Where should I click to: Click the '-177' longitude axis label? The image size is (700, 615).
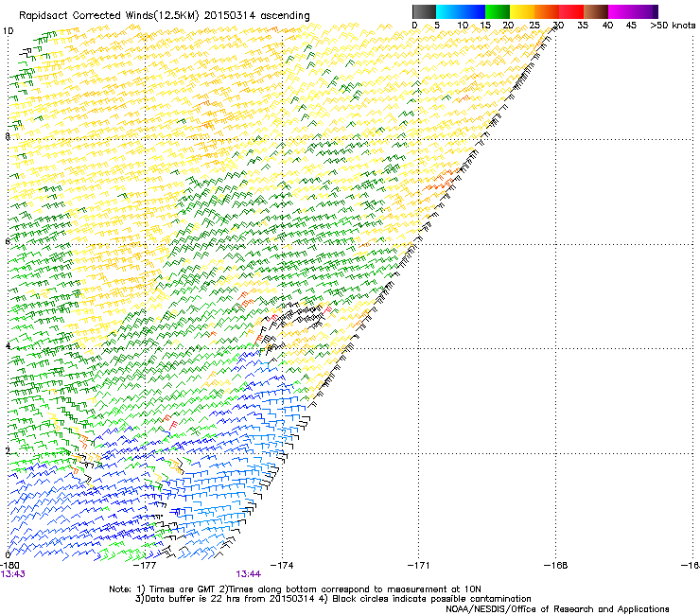pyautogui.click(x=145, y=566)
